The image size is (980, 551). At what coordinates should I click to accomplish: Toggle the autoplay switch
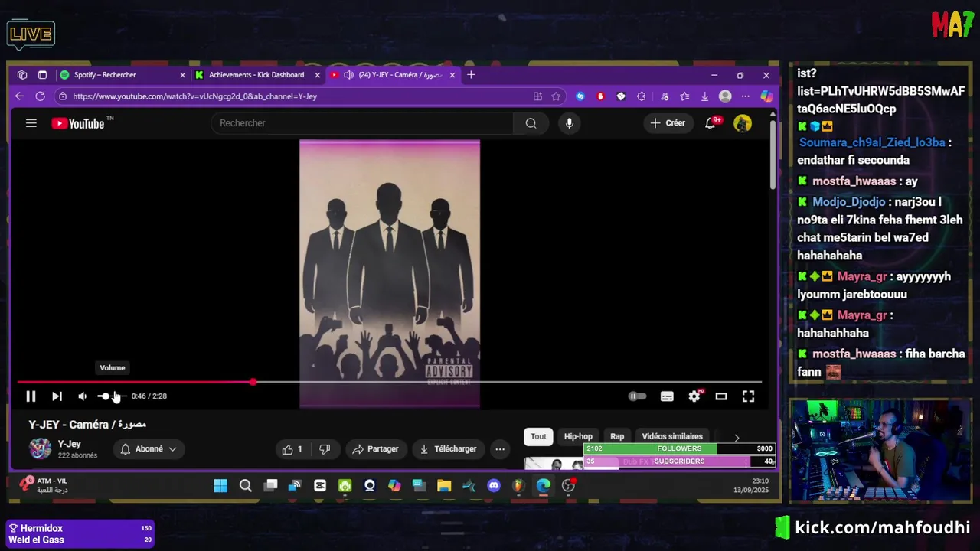coord(637,396)
